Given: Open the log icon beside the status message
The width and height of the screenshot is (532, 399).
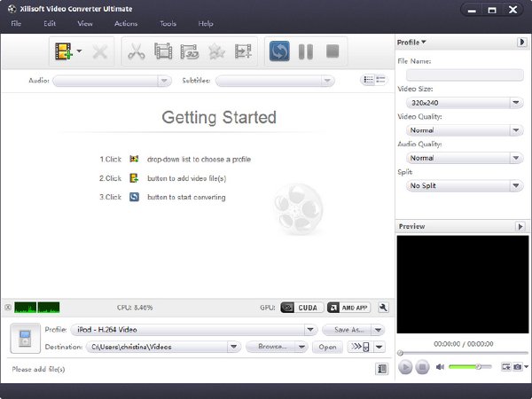Looking at the screenshot, I should point(382,369).
